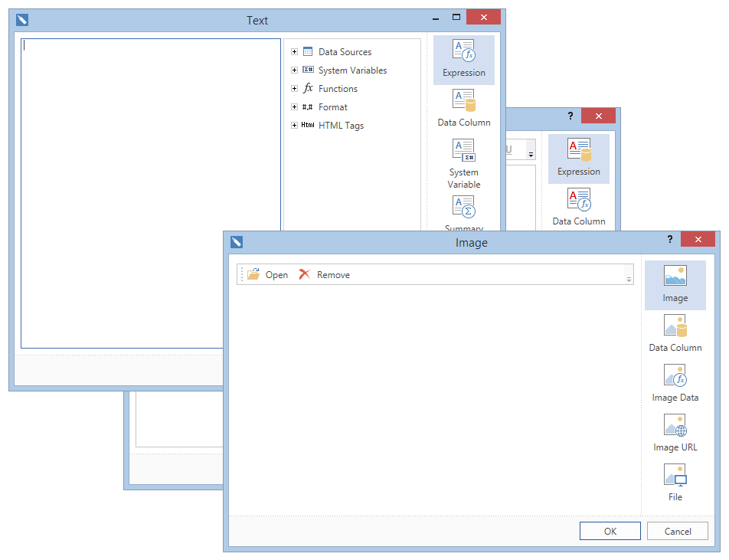Choose Image URL source in Image dialog
The width and height of the screenshot is (729, 560).
point(675,434)
